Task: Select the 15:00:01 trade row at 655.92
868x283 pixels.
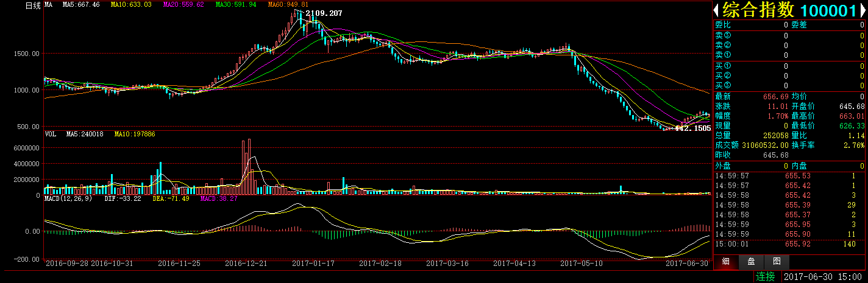Action: click(x=789, y=243)
